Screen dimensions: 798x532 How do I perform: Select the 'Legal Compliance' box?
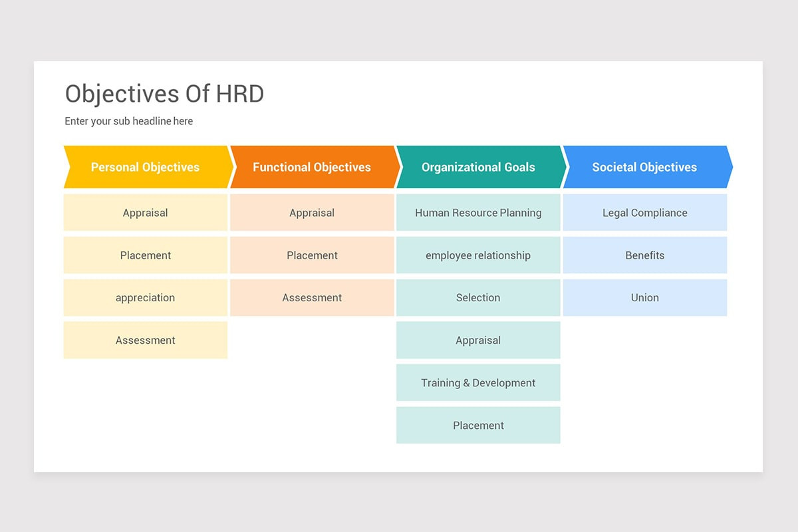pos(645,213)
